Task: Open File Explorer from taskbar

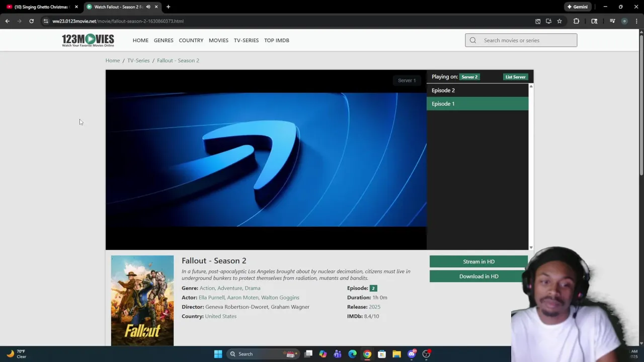Action: point(396,354)
